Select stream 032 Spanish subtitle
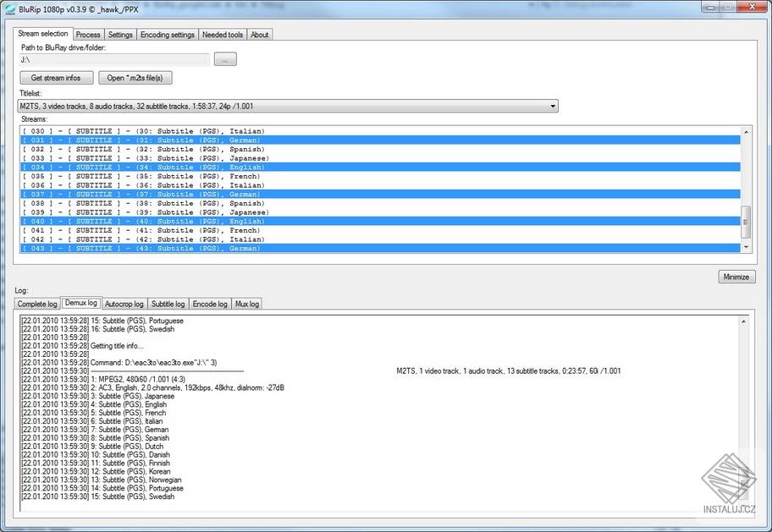The width and height of the screenshot is (772, 532). [x=379, y=149]
